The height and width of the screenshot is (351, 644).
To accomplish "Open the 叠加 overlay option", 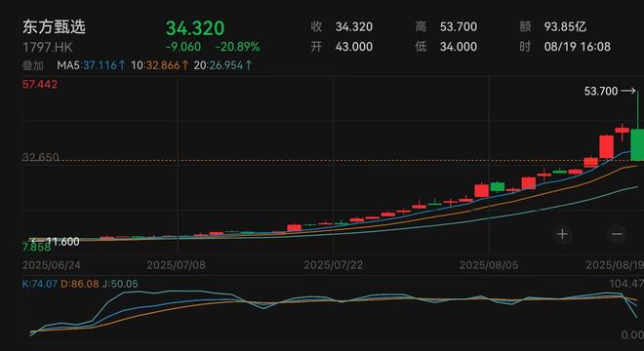I will (x=33, y=65).
